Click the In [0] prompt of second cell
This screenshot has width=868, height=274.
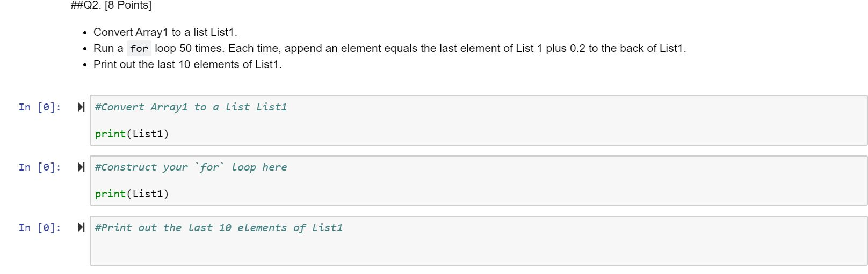(x=40, y=167)
